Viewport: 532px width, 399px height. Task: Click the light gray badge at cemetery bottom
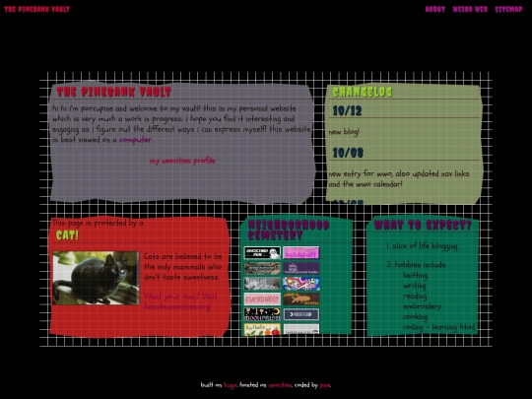pyautogui.click(x=300, y=329)
